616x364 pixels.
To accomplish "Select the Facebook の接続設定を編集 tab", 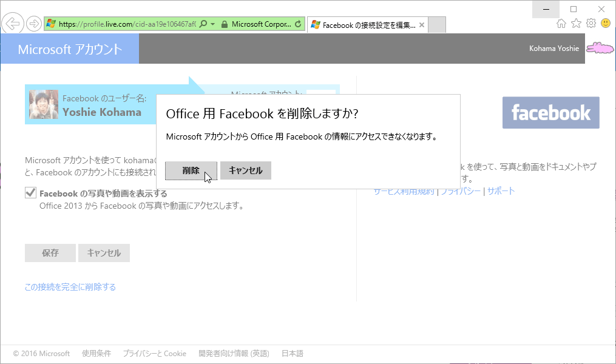I will click(367, 25).
